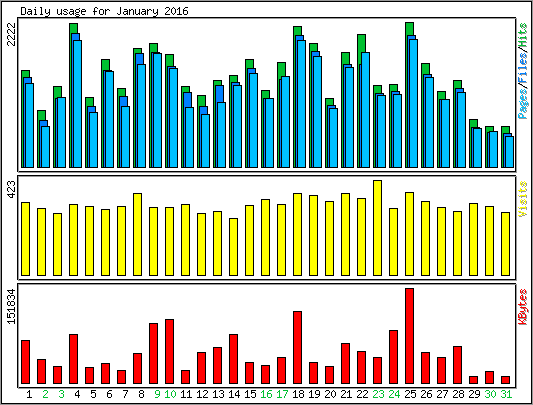This screenshot has height=405, width=533.
Task: Select the yellow Visits bar for day 23
Action: pyautogui.click(x=377, y=228)
